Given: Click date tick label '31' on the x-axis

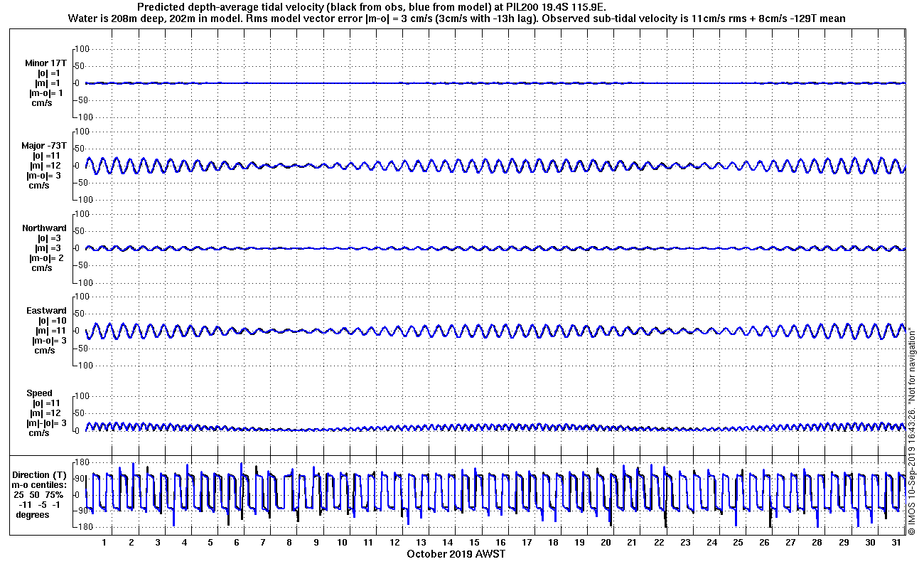Looking at the screenshot, I should click(x=896, y=542).
